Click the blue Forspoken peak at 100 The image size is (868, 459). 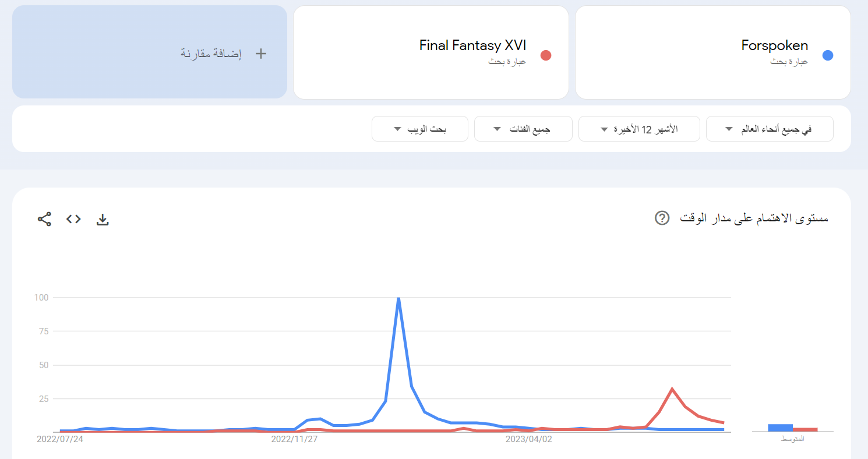[x=398, y=298]
